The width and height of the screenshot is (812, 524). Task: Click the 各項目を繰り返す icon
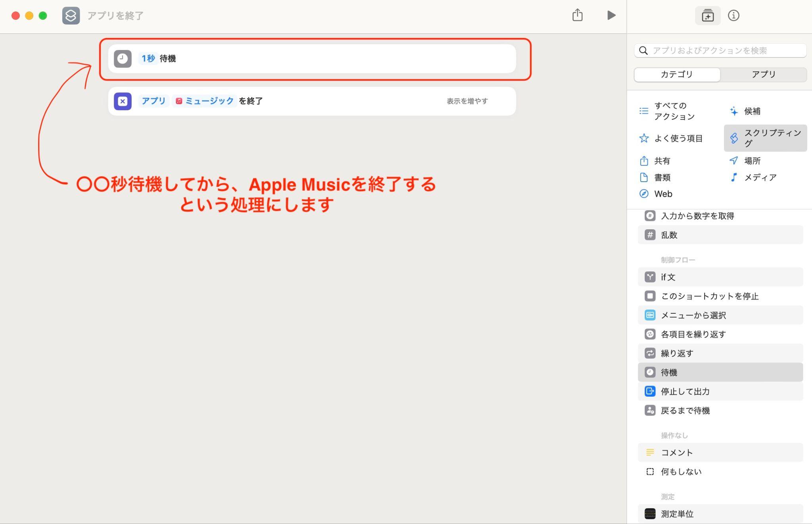tap(650, 334)
